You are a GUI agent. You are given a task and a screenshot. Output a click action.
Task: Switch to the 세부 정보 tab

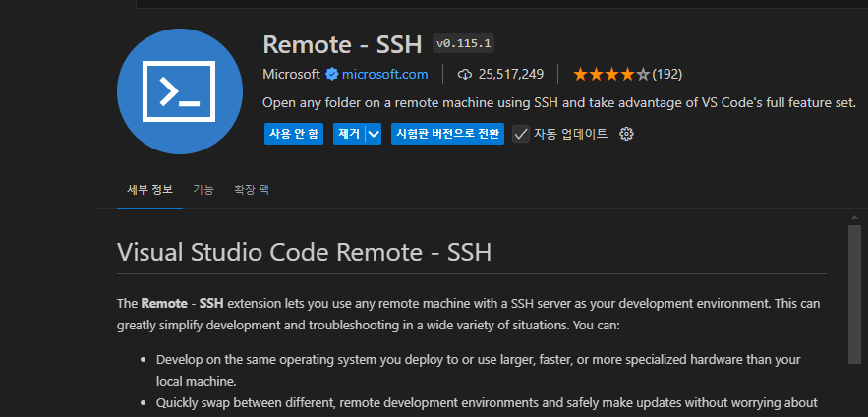tap(150, 190)
